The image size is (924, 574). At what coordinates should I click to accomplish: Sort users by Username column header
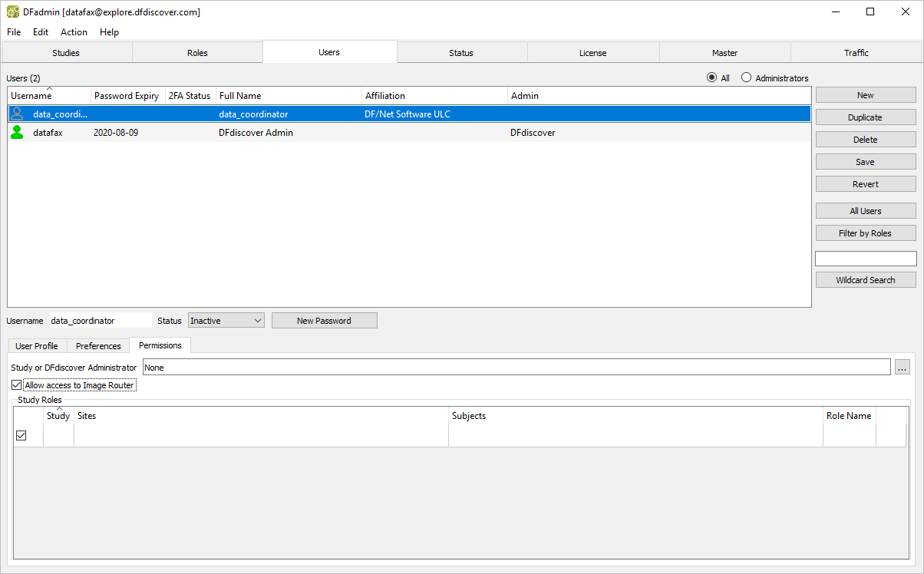pos(31,96)
